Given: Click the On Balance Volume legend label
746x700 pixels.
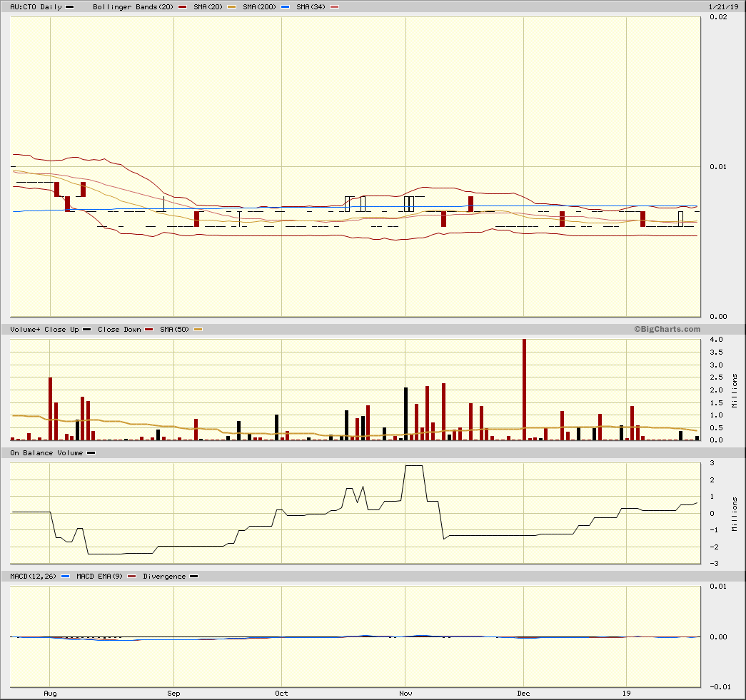Looking at the screenshot, I should click(46, 452).
